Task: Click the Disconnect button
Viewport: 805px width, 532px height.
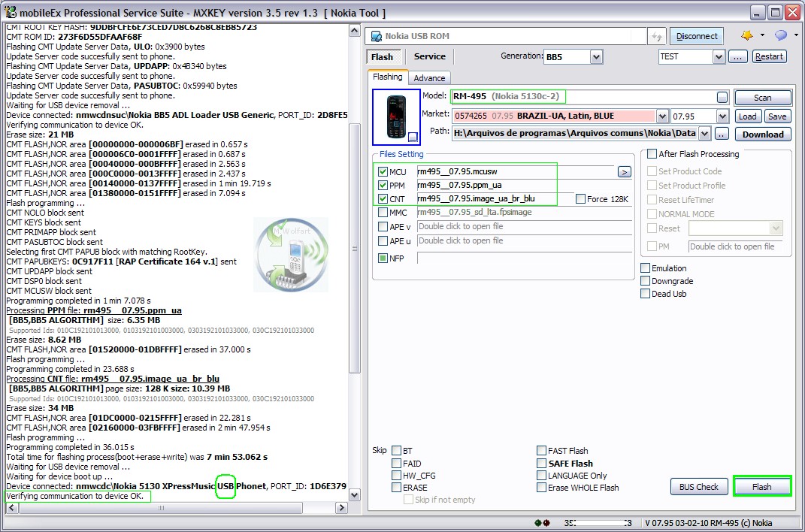Action: click(697, 36)
